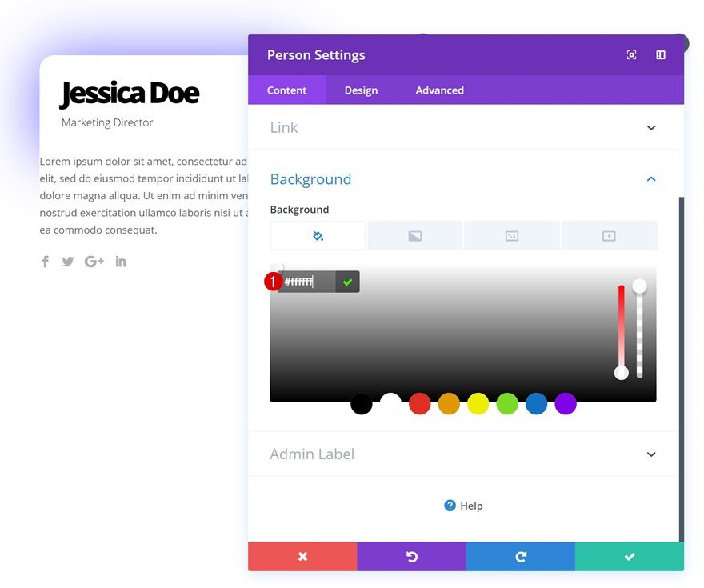
Task: Confirm the hex color with the green checkmark
Action: tap(347, 281)
